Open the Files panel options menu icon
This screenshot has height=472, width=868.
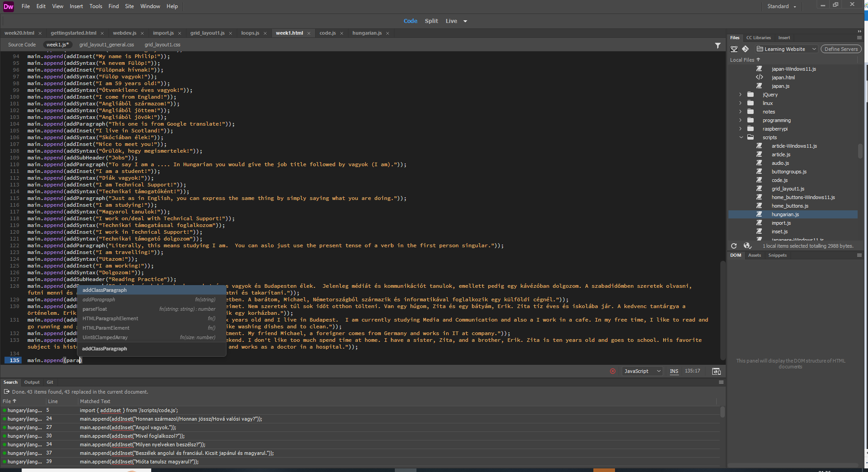click(859, 38)
